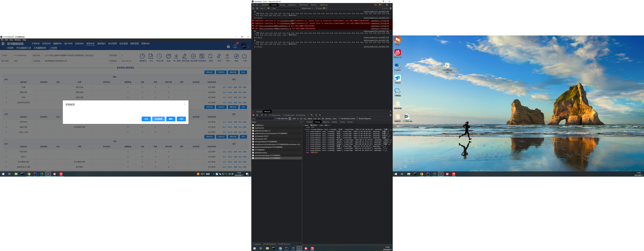Open Network settings gear icon
The height and width of the screenshot is (251, 644).
coord(390,115)
